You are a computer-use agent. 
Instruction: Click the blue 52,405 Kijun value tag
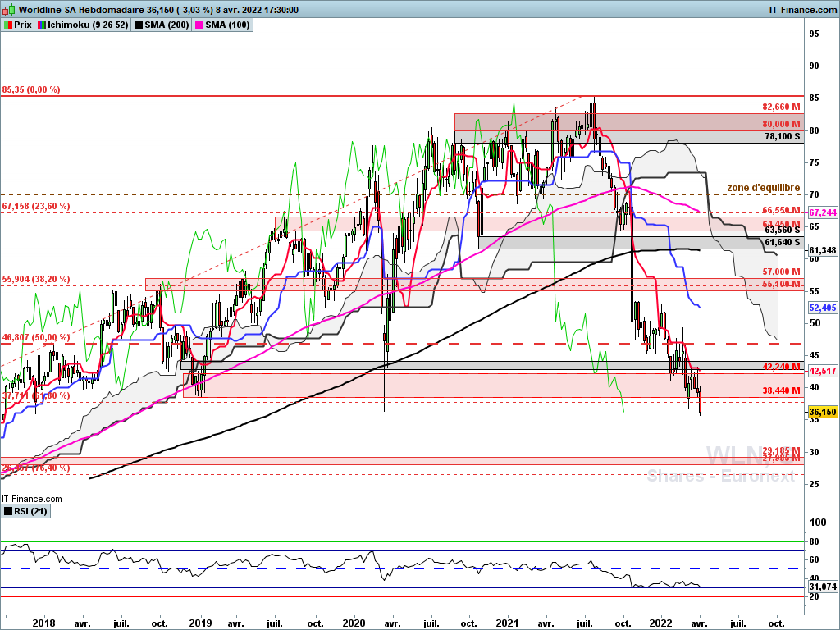click(x=822, y=308)
